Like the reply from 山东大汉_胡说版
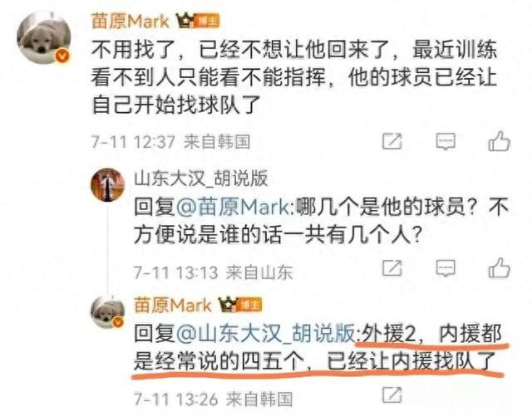 coord(499,268)
